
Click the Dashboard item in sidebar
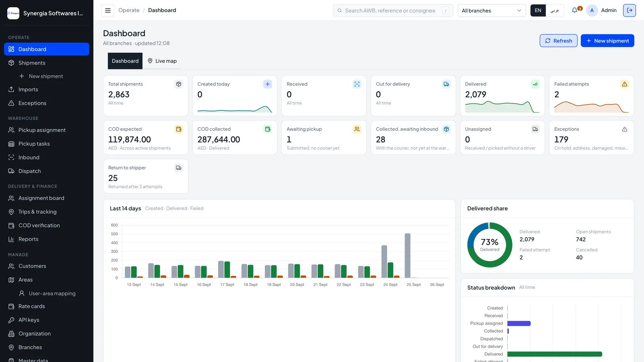tap(47, 49)
